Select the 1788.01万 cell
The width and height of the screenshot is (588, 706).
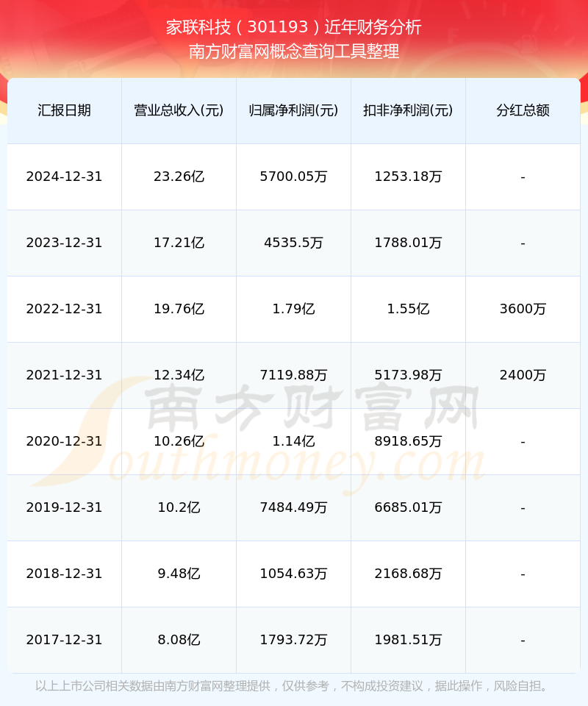pos(408,243)
